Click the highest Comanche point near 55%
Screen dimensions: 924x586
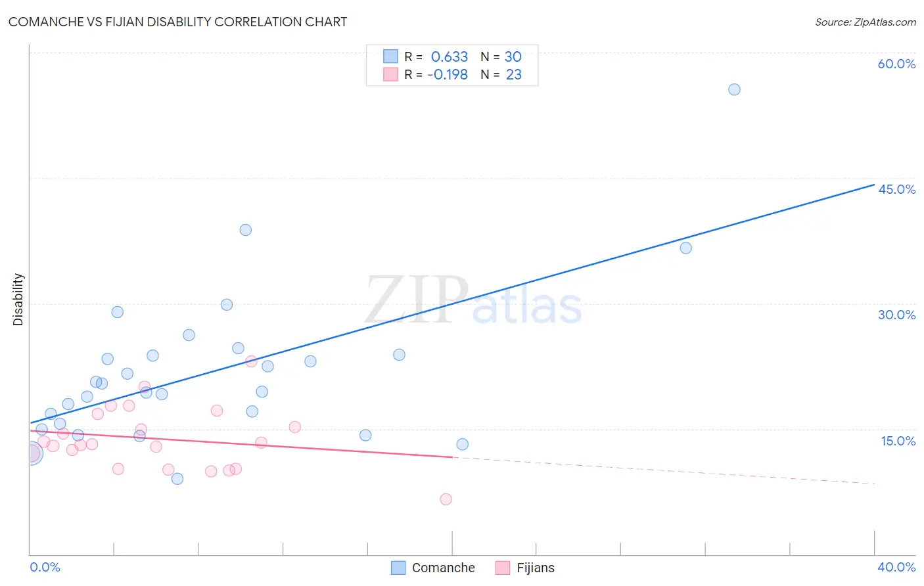(734, 89)
